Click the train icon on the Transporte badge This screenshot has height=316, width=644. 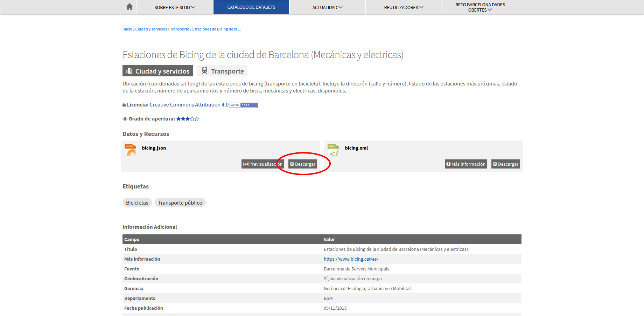[205, 70]
